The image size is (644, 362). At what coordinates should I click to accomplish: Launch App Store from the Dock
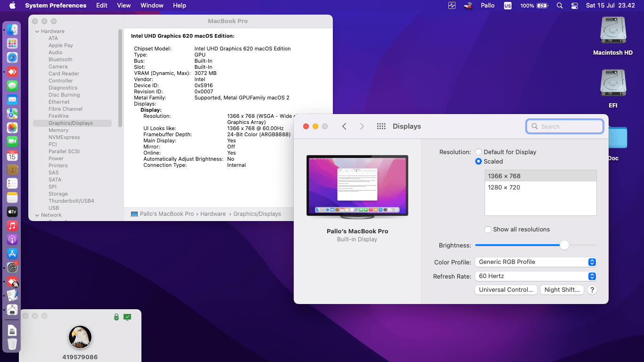click(x=12, y=254)
